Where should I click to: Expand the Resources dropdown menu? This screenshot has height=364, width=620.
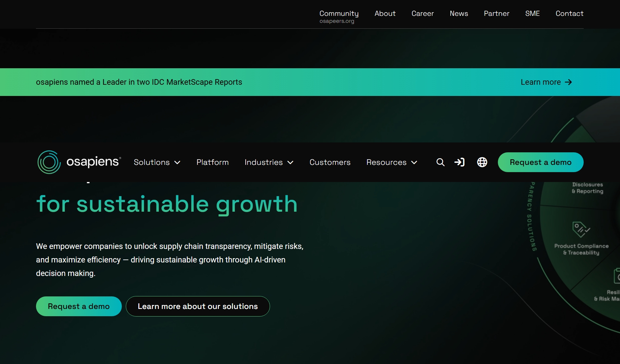click(x=392, y=162)
